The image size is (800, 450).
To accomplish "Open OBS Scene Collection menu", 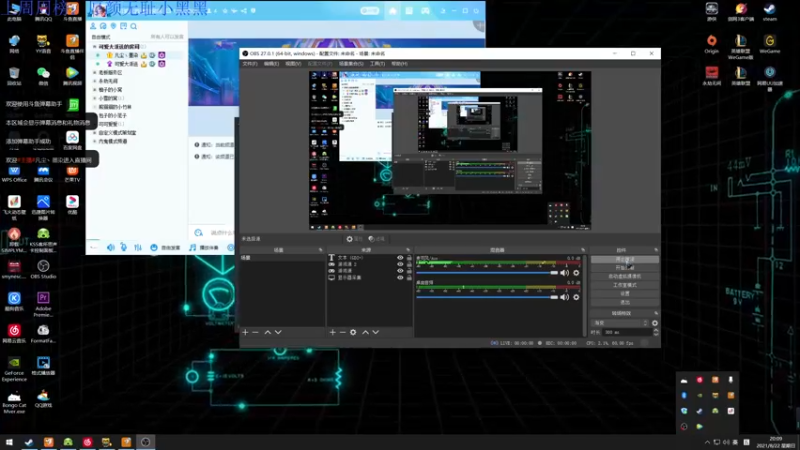I will pyautogui.click(x=351, y=64).
